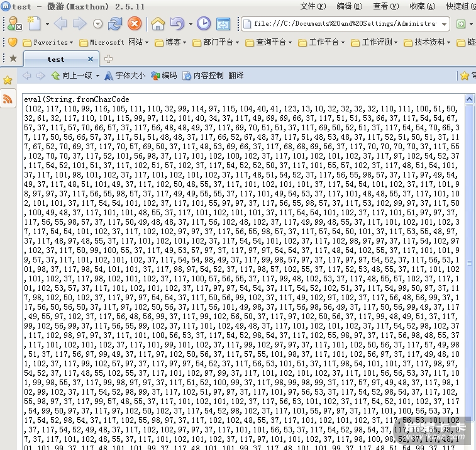The width and height of the screenshot is (476, 450).
Task: Open the 收藏(A) menu
Action: [x=423, y=6]
